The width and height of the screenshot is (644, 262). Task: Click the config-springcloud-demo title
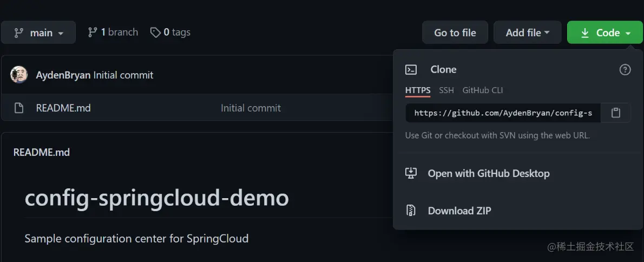tap(157, 198)
